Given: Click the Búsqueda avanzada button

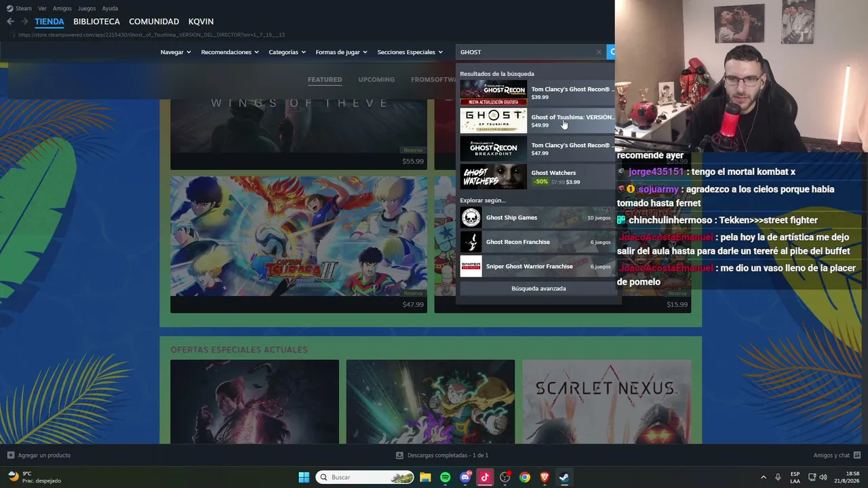Looking at the screenshot, I should [538, 289].
